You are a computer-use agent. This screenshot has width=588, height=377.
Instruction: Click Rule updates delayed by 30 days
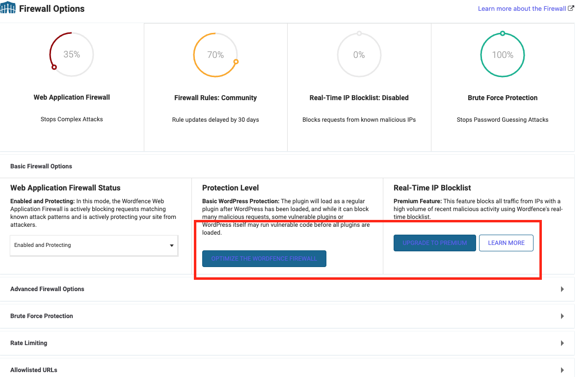215,120
